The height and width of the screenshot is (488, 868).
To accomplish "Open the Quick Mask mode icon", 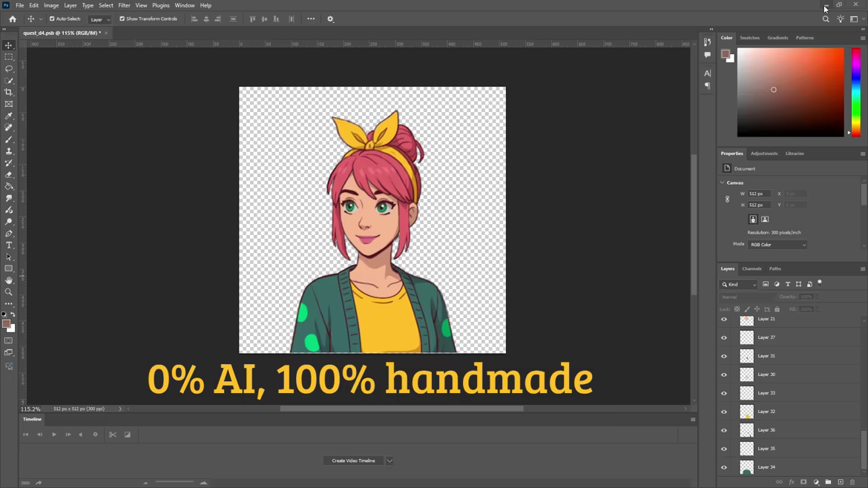I will (9, 341).
